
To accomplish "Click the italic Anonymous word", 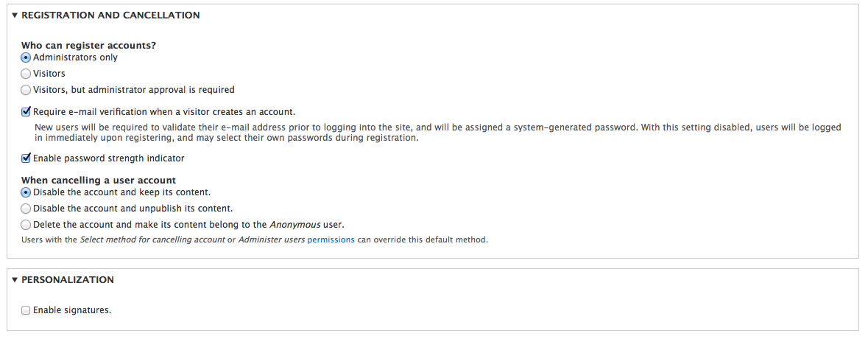I will [x=294, y=225].
